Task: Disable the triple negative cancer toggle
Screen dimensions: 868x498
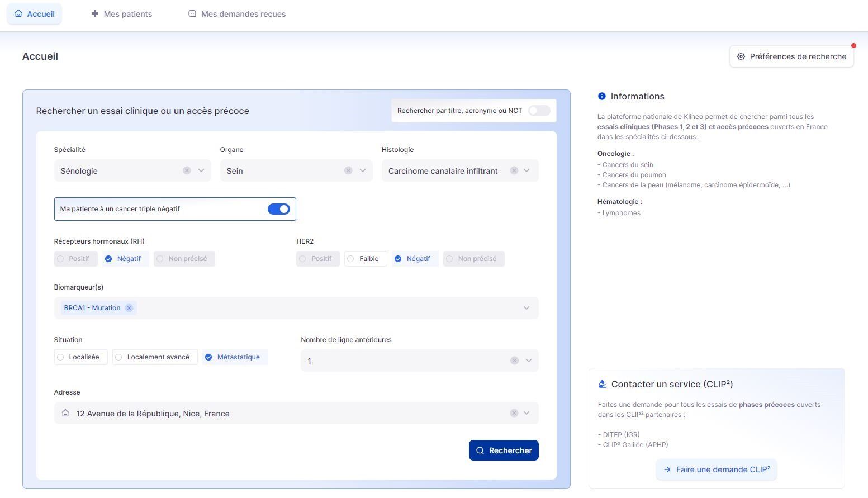Action: [278, 209]
